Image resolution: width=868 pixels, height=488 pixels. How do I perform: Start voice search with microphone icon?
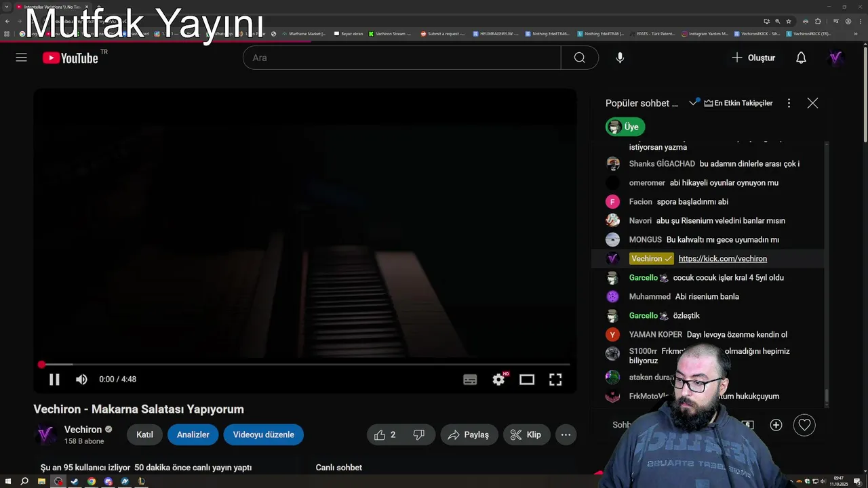click(620, 58)
